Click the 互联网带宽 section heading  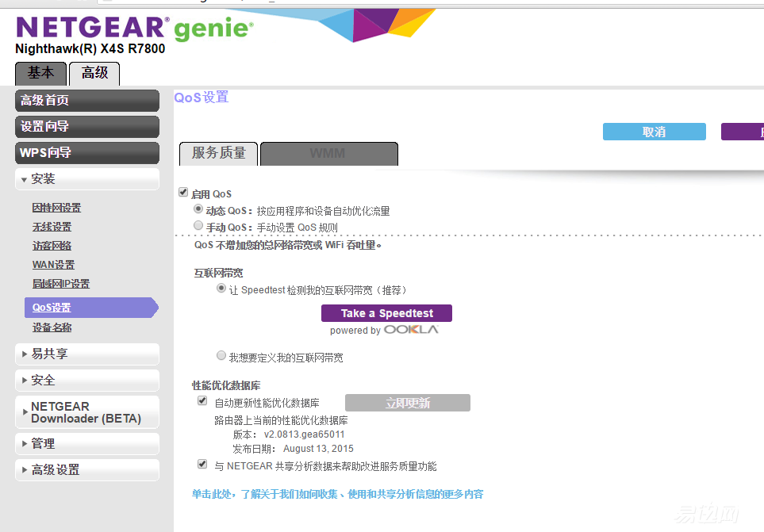click(x=218, y=273)
